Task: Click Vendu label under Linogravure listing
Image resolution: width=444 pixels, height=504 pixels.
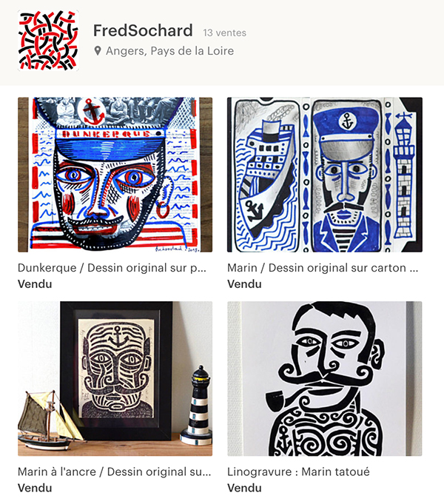Action: [244, 488]
